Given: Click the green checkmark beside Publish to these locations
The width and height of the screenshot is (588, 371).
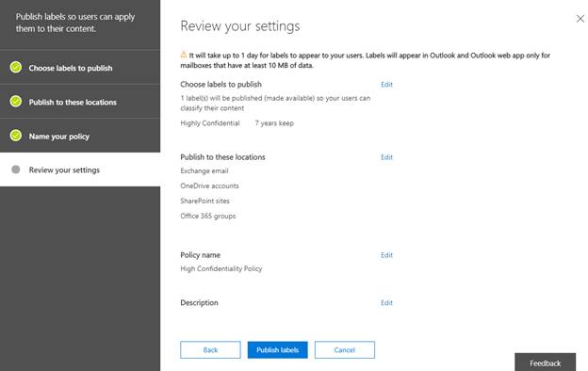Looking at the screenshot, I should 16,101.
